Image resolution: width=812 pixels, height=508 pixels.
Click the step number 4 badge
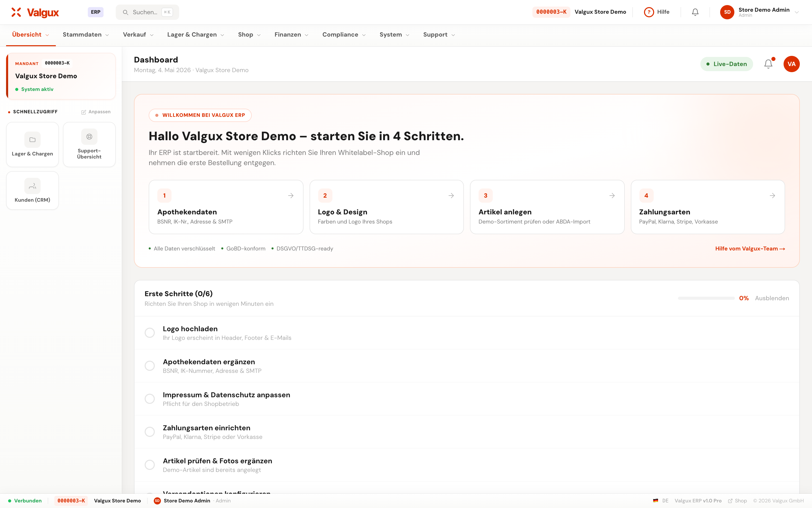pos(646,196)
